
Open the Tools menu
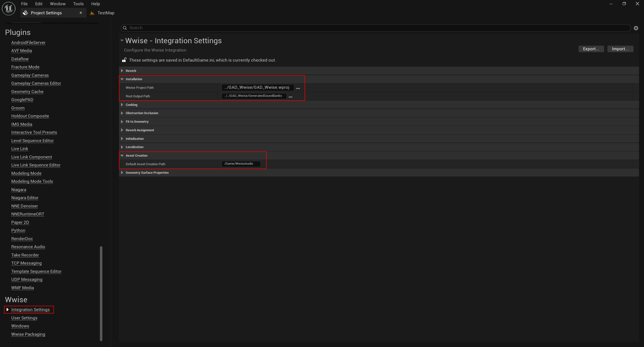tap(78, 4)
